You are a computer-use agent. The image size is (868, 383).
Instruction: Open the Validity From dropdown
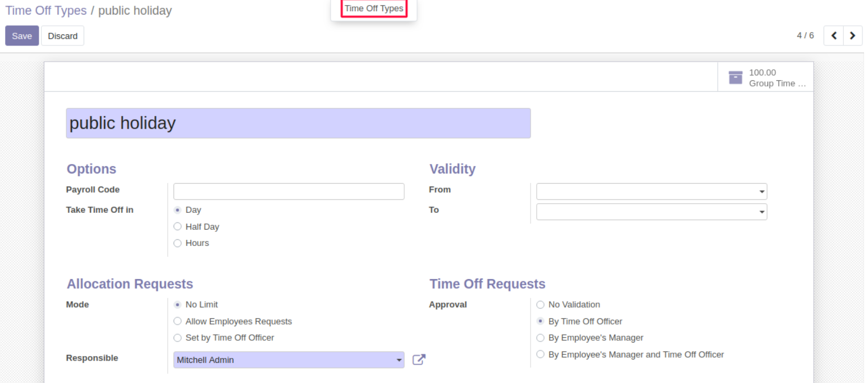pyautogui.click(x=651, y=191)
